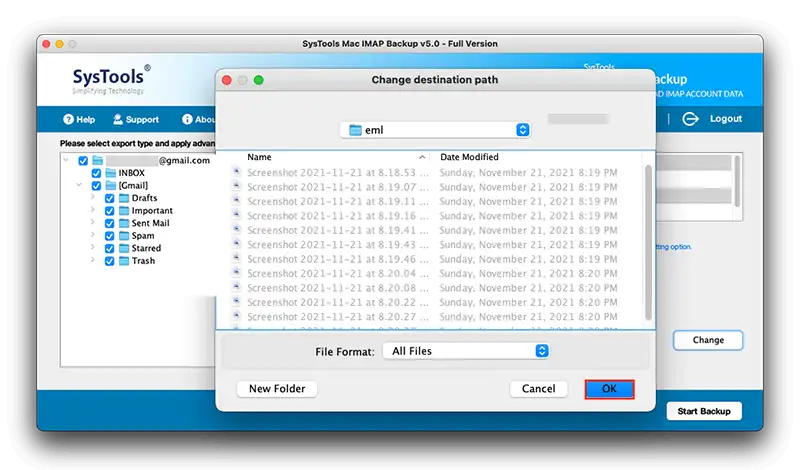Open the File Format All Files dropdown
800x470 pixels.
click(x=466, y=351)
